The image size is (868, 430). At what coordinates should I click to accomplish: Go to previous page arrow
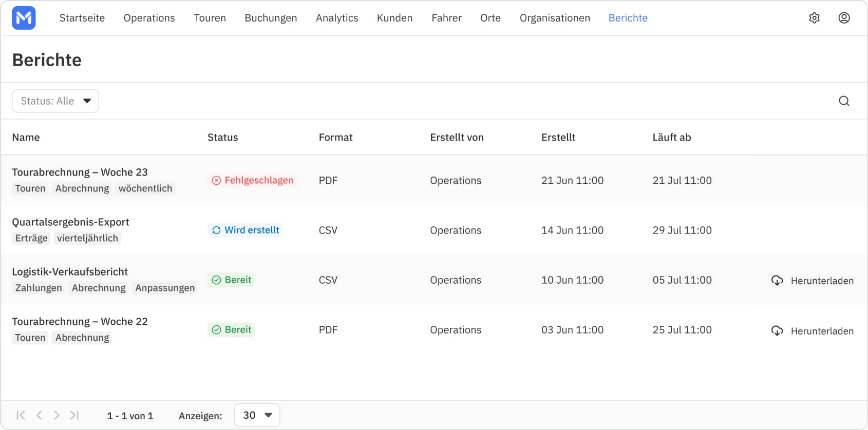point(39,415)
